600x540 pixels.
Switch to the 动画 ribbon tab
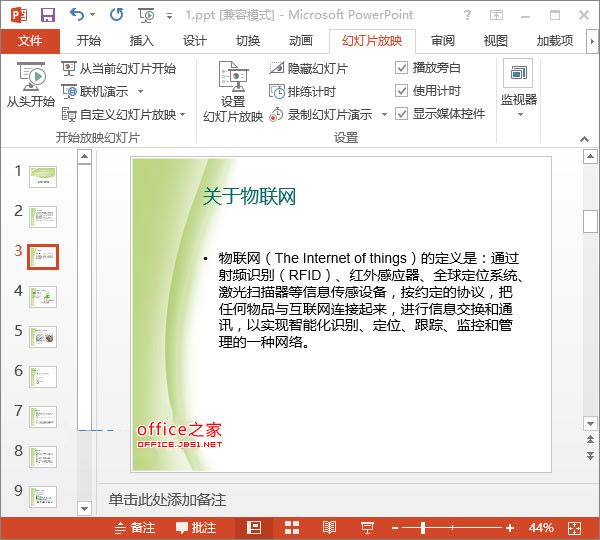click(300, 41)
